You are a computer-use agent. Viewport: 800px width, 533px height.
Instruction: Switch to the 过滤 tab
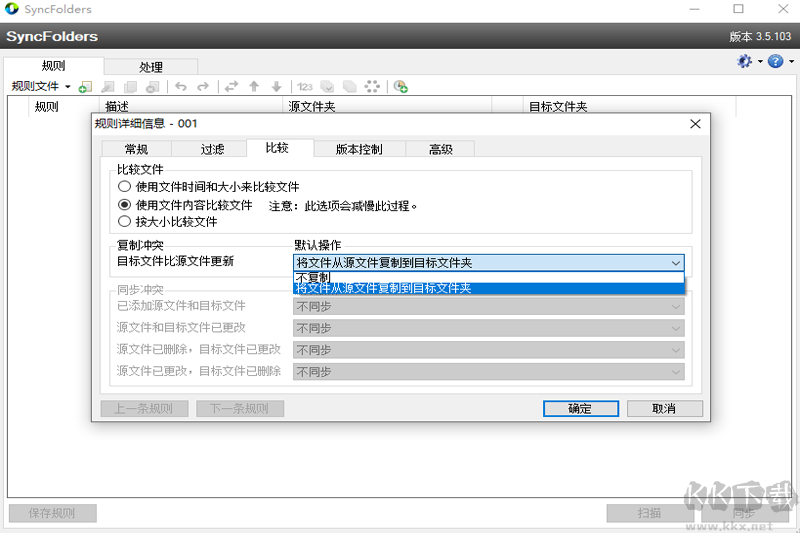(212, 149)
